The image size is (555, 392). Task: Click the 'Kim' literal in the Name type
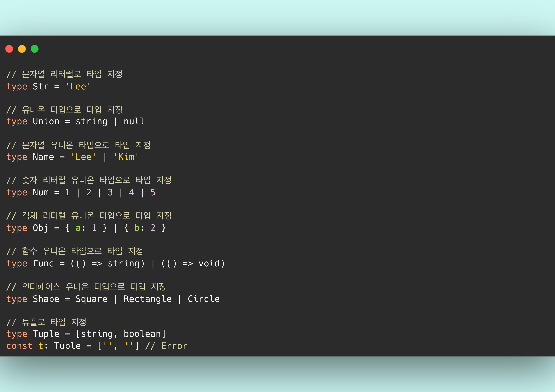126,157
